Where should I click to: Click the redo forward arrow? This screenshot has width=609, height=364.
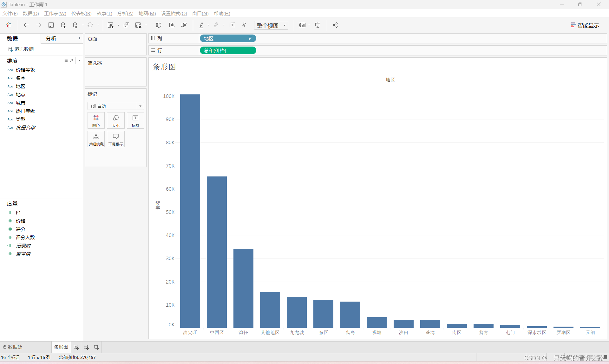tap(39, 25)
